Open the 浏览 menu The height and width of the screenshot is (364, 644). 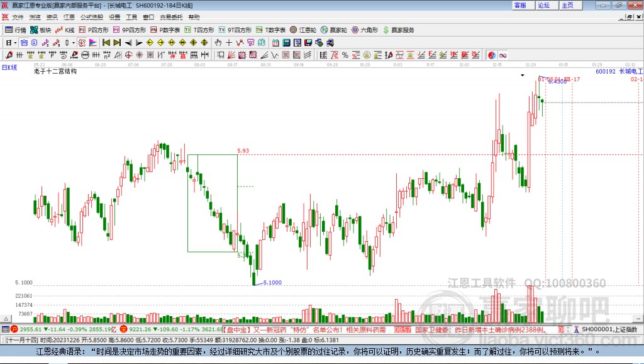click(x=35, y=17)
